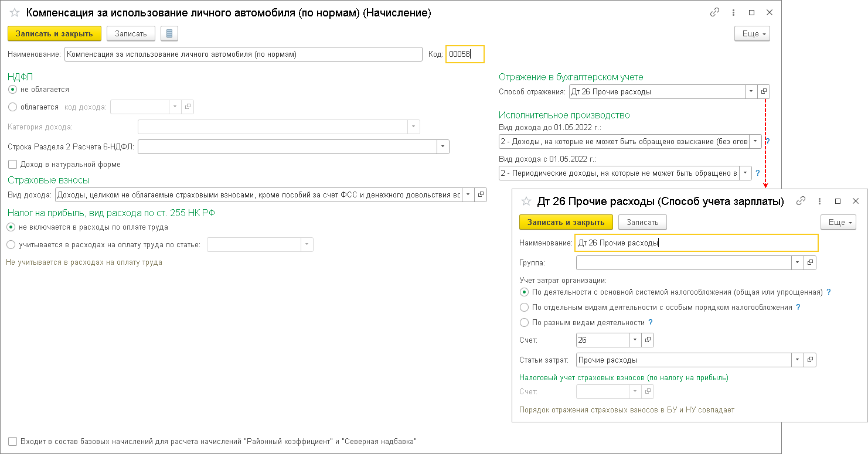Help icon for основной системой налогообложения option
The image size is (868, 454).
pyautogui.click(x=829, y=292)
